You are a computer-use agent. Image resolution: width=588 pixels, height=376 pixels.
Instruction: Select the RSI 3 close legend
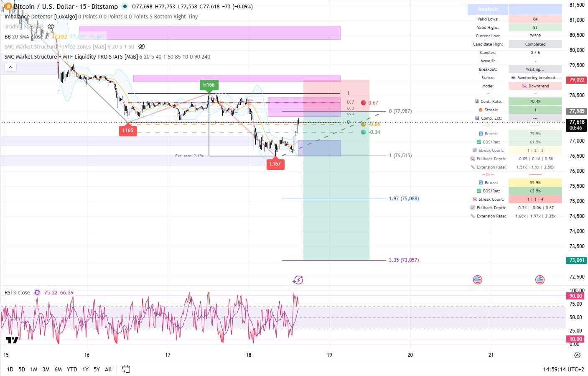click(x=17, y=292)
